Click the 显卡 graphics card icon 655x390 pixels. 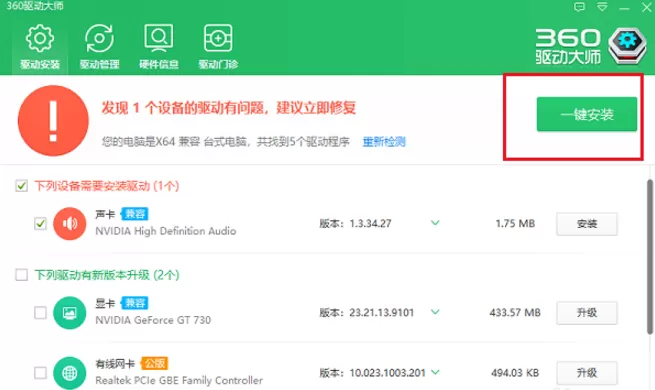[69, 313]
